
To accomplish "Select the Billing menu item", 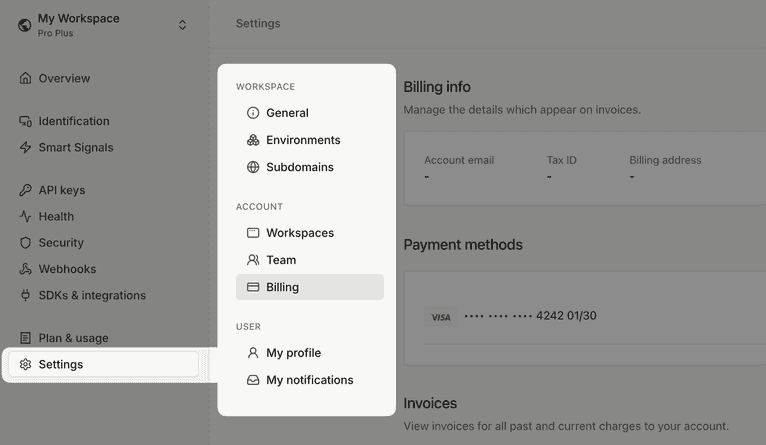I will tap(282, 287).
